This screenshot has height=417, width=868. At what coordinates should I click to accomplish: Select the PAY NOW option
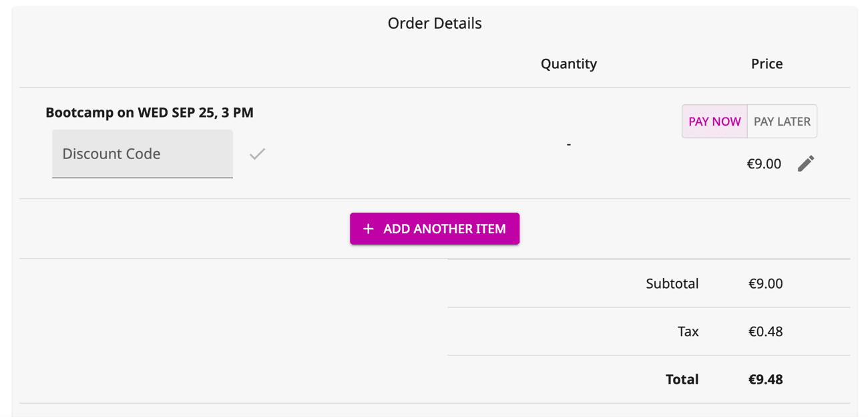pyautogui.click(x=714, y=122)
